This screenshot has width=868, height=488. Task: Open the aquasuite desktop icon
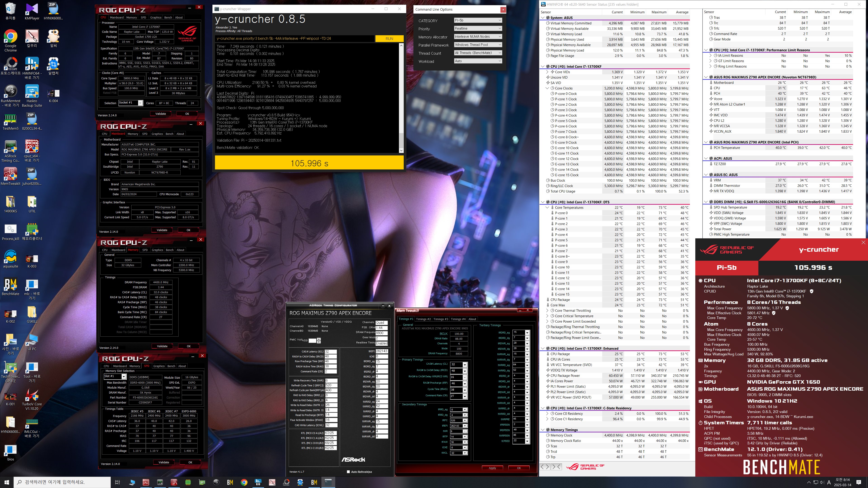[x=10, y=259]
